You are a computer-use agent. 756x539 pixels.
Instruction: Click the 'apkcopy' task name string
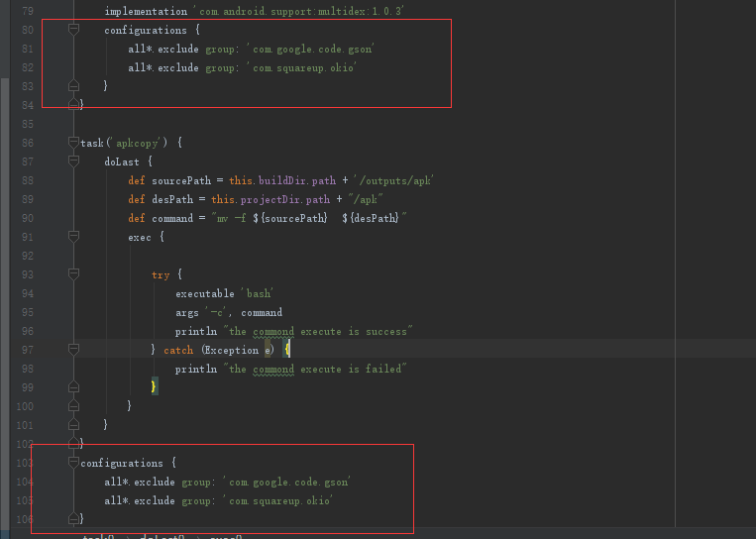tap(137, 143)
